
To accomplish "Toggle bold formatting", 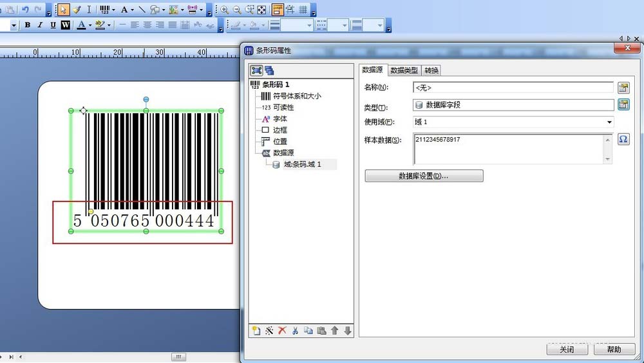I will [28, 25].
